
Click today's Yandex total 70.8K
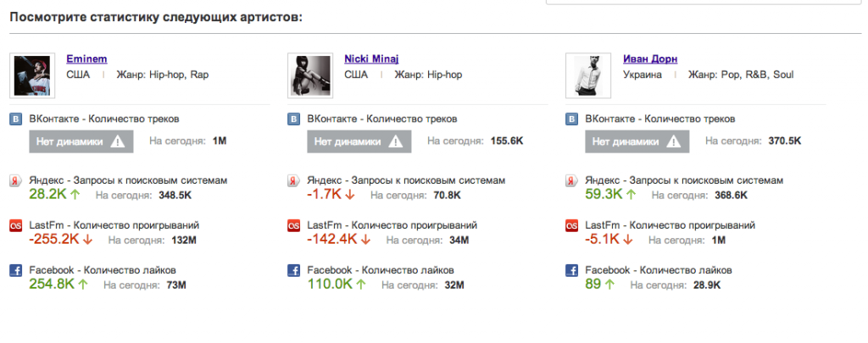coord(448,196)
